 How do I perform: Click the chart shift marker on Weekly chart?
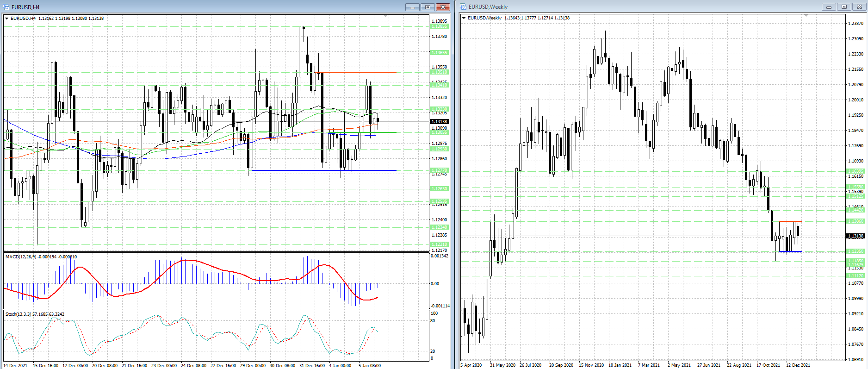(806, 16)
